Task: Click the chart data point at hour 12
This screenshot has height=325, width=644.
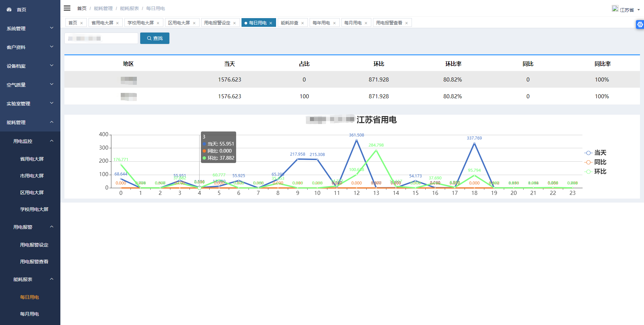Action: [x=356, y=140]
